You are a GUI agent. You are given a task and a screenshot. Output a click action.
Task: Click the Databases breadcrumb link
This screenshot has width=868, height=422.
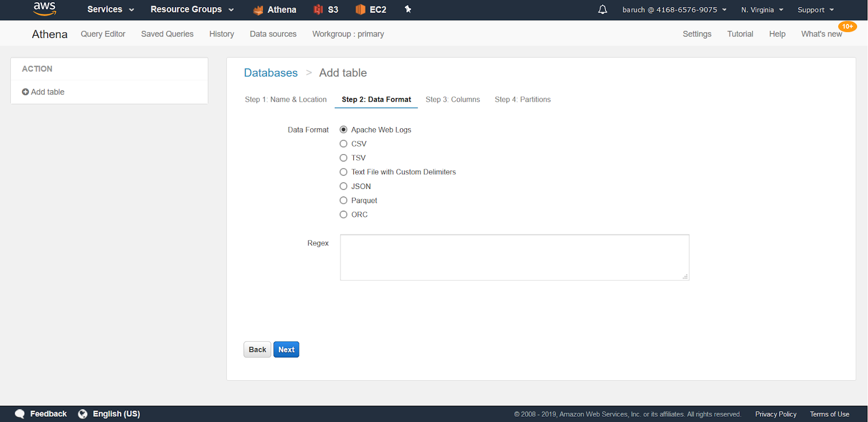pyautogui.click(x=271, y=73)
